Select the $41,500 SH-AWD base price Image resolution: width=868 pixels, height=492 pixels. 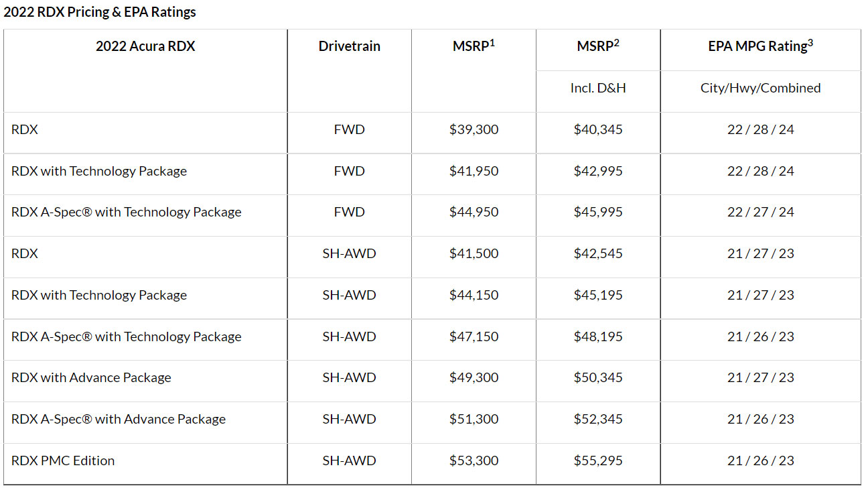pyautogui.click(x=474, y=253)
